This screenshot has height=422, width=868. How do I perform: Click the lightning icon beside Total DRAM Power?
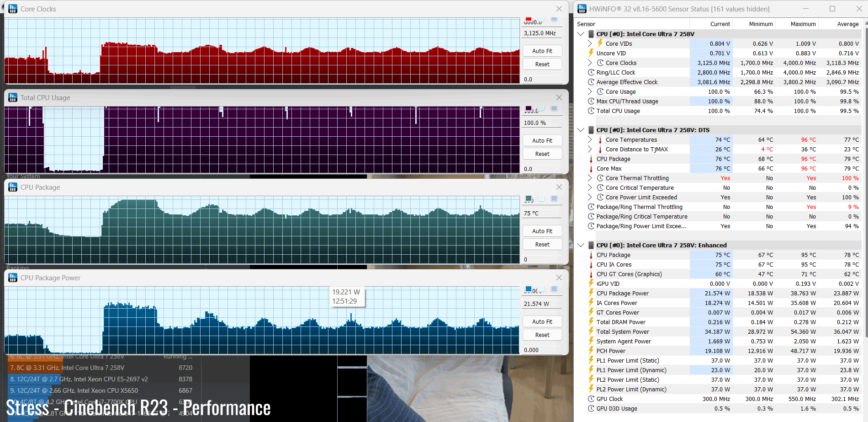tap(591, 322)
